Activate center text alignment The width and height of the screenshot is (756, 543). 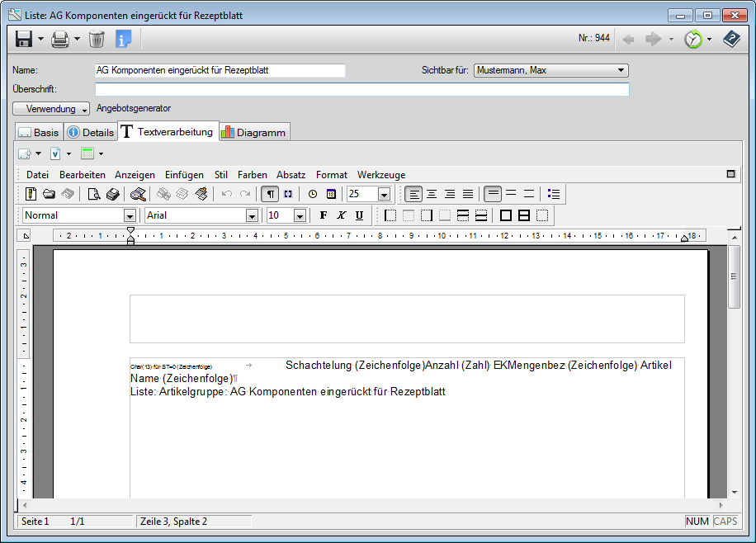click(x=430, y=194)
